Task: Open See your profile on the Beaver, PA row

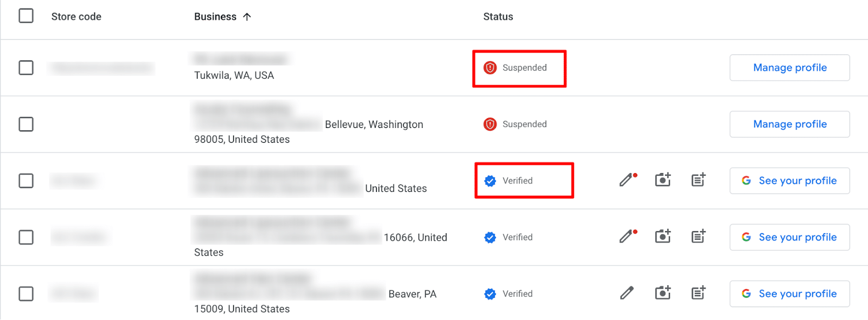Action: (789, 293)
